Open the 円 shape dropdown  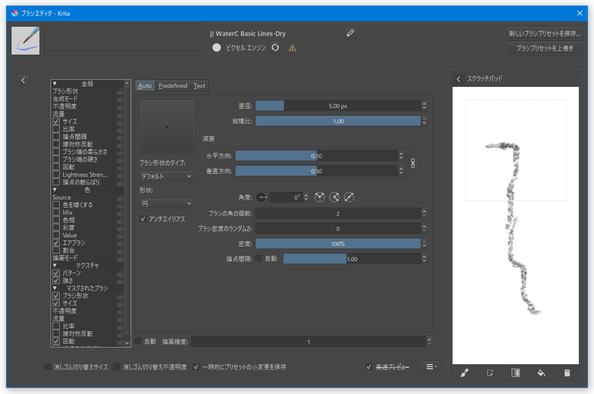(x=167, y=204)
